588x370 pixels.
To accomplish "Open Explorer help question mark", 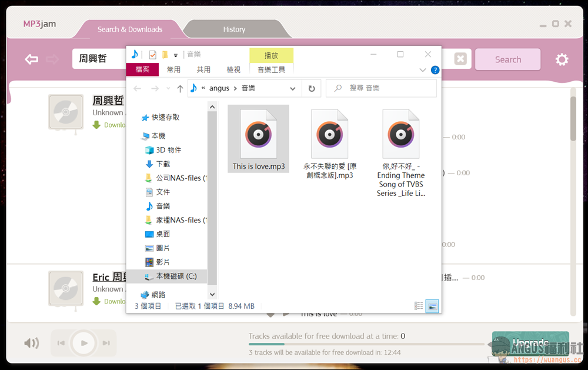I will [435, 70].
